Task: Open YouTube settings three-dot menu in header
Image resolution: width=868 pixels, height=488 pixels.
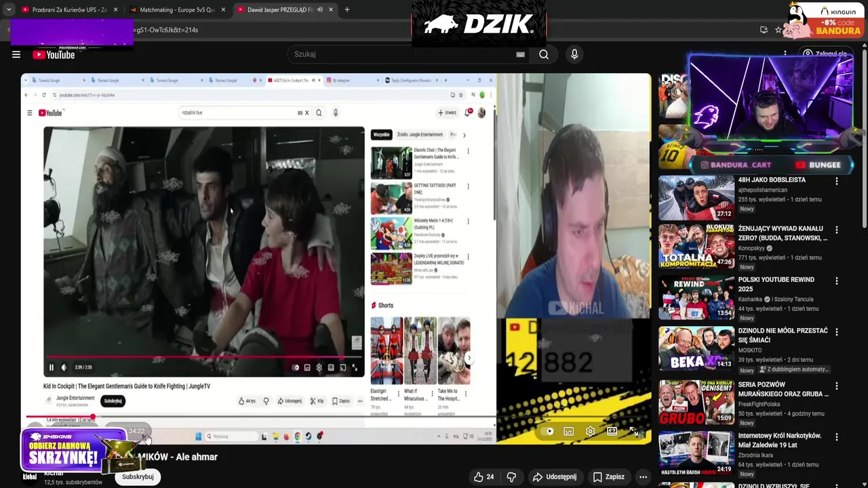Action: point(785,54)
